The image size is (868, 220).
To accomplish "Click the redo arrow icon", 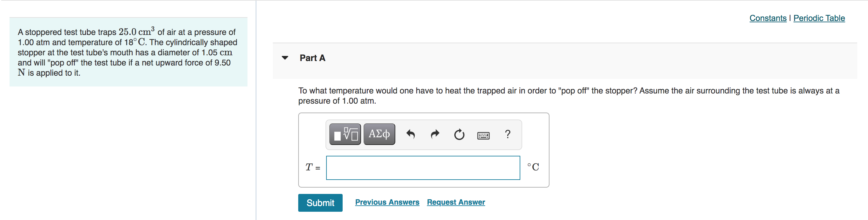I will [x=435, y=134].
